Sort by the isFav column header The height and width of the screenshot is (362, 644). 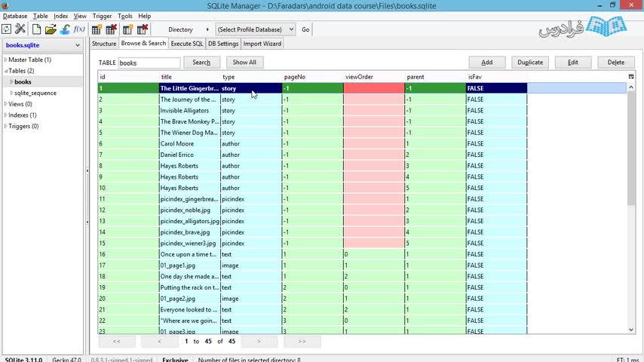click(x=496, y=77)
